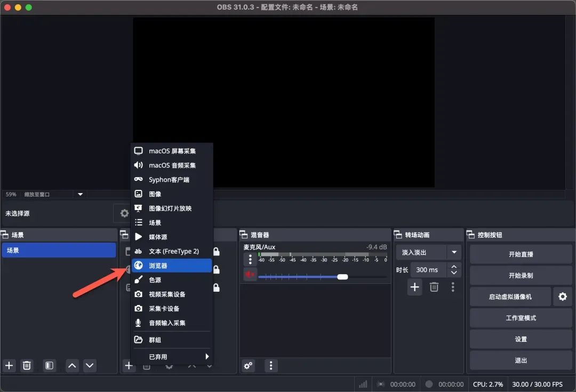The image size is (576, 392).
Task: Toggle lock on the top source row
Action: click(217, 252)
